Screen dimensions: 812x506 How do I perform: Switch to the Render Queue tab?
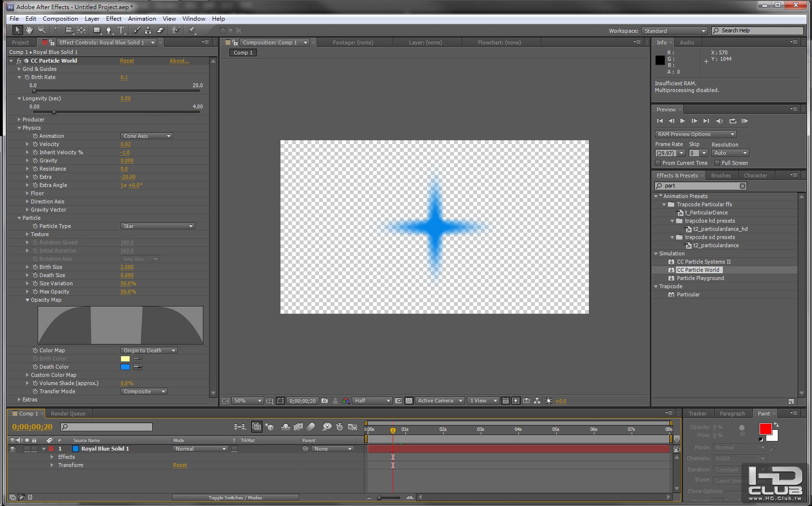(68, 413)
